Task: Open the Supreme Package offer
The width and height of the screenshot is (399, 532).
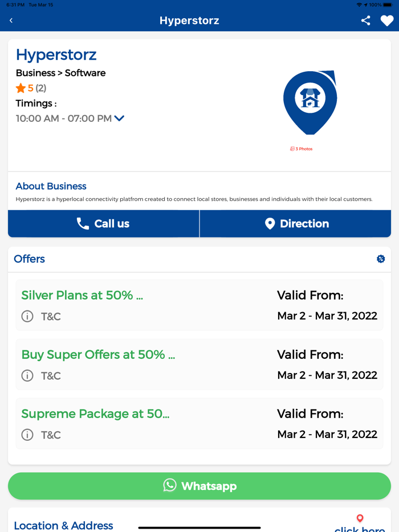Action: [x=95, y=414]
